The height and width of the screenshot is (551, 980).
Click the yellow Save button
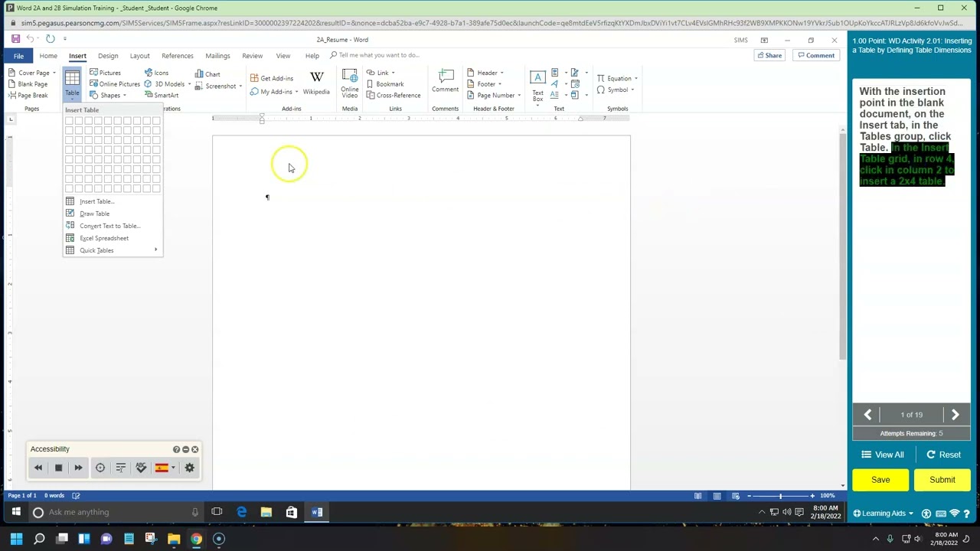tap(880, 480)
